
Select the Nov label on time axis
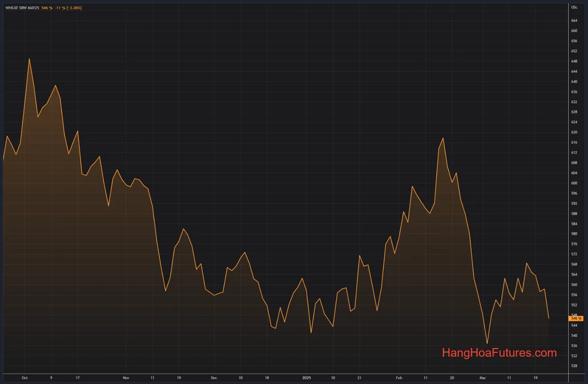126,378
